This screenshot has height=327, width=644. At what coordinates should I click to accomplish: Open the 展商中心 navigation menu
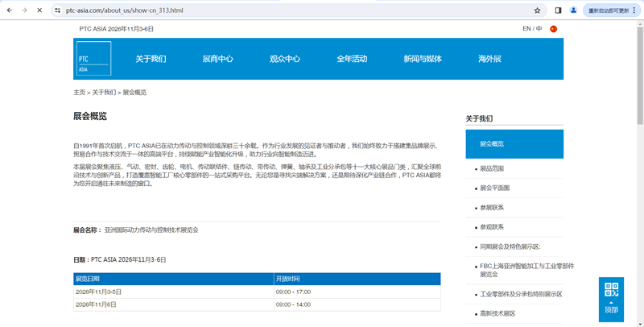217,59
